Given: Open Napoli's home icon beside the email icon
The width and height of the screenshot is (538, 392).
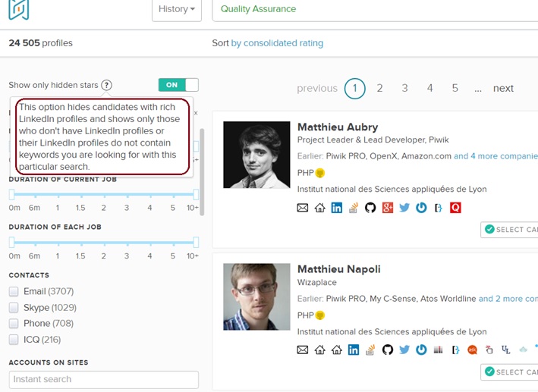Looking at the screenshot, I should (x=319, y=350).
